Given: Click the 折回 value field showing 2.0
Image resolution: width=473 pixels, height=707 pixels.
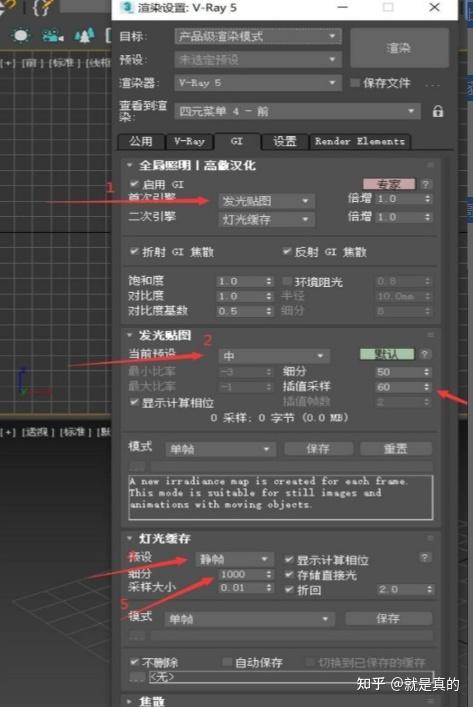Looking at the screenshot, I should coord(401,589).
